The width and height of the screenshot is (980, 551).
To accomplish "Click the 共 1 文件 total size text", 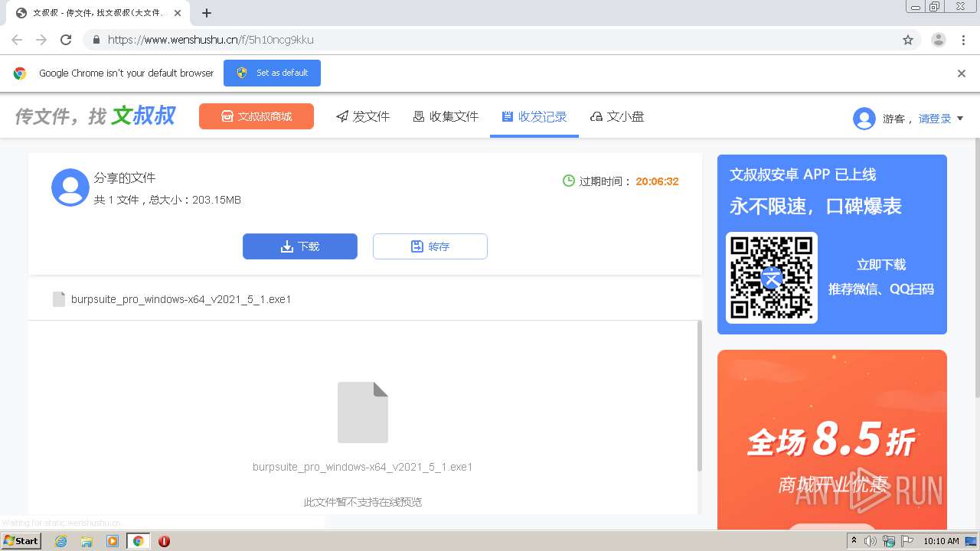I will 168,200.
